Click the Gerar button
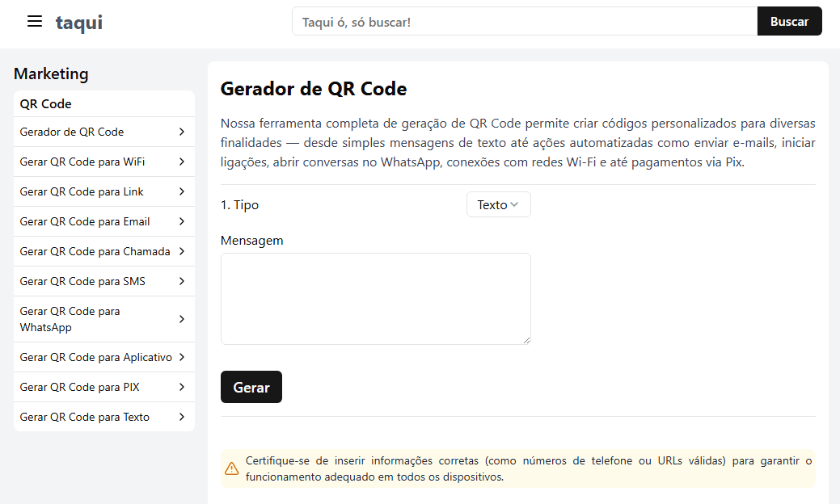This screenshot has height=504, width=840. (x=251, y=387)
